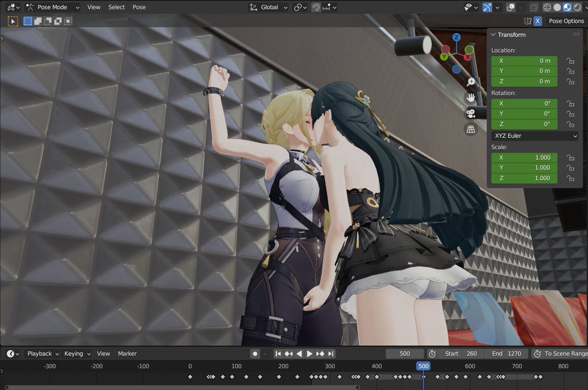Set selection mode to intersect
588x390 pixels.
click(68, 21)
